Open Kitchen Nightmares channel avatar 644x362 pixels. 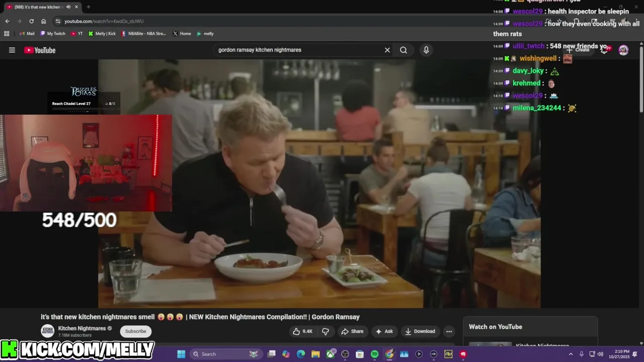coord(48,331)
